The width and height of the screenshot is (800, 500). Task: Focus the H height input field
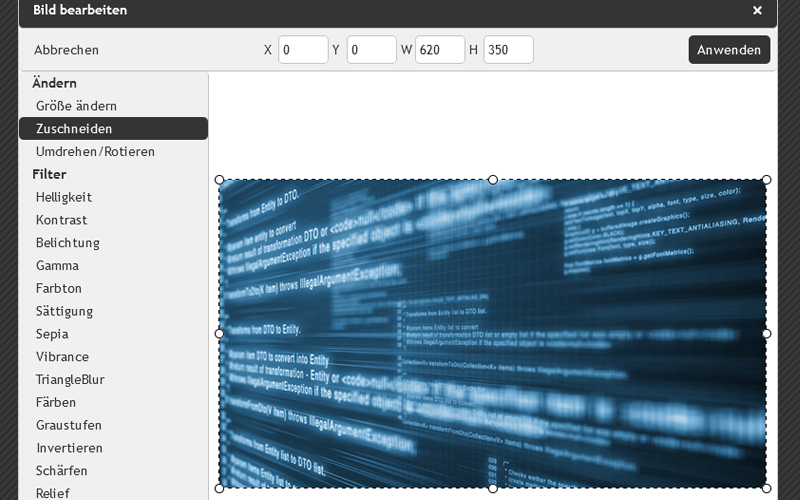[x=508, y=50]
